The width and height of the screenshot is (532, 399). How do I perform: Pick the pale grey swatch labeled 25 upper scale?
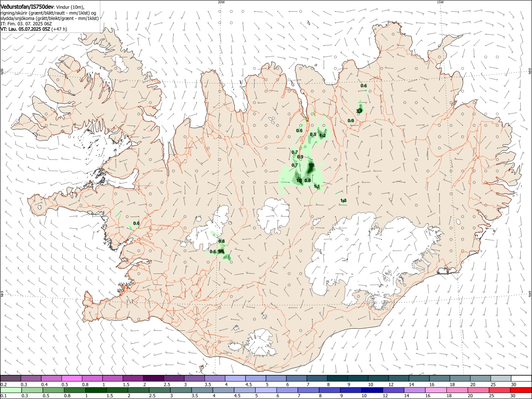coord(501,378)
